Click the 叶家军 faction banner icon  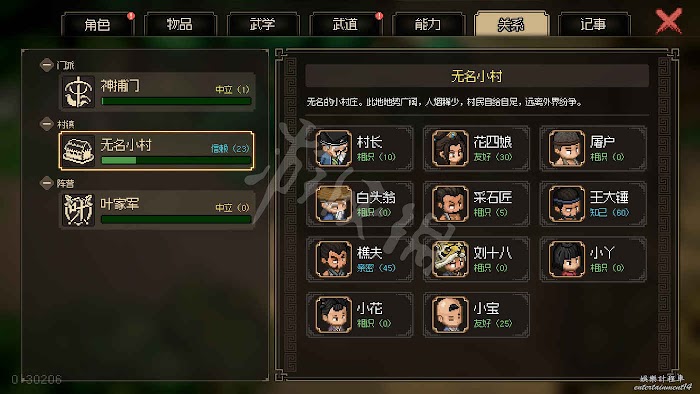(x=78, y=210)
